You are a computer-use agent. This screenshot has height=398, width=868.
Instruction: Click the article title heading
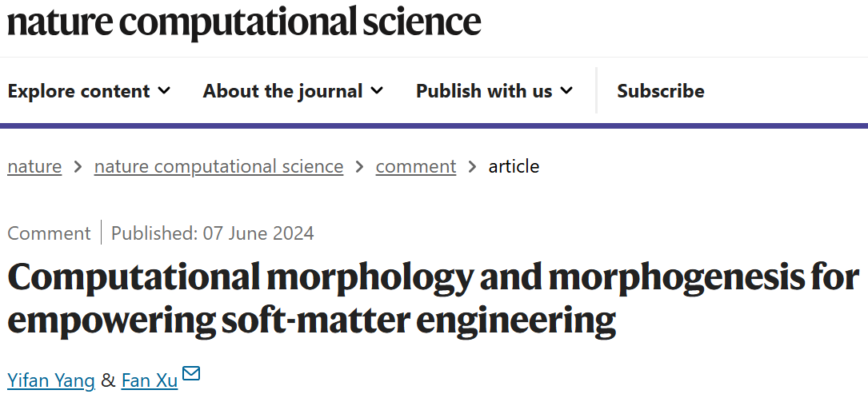432,298
